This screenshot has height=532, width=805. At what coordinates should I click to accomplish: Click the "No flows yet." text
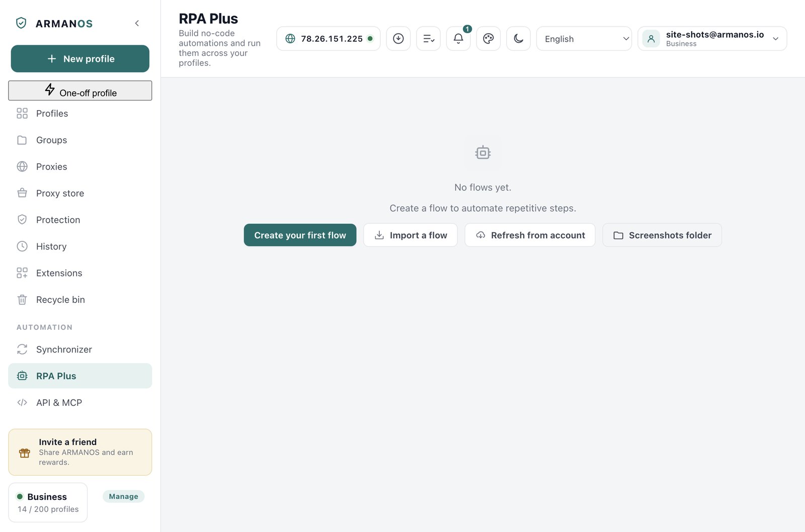[483, 188]
